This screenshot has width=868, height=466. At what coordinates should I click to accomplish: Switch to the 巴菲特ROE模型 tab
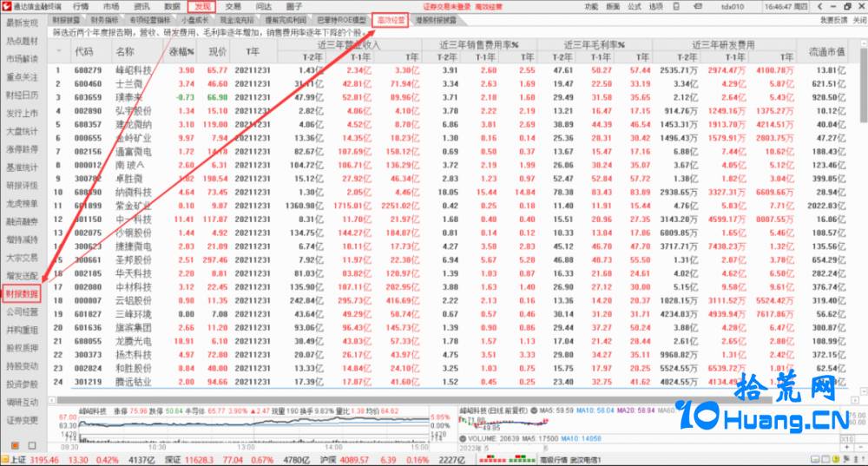tap(341, 21)
